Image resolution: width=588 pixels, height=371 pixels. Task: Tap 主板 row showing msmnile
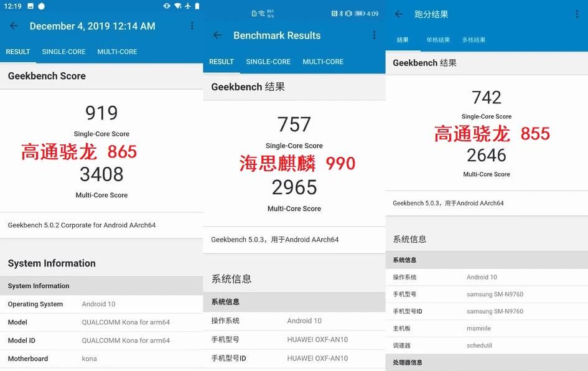(487, 328)
